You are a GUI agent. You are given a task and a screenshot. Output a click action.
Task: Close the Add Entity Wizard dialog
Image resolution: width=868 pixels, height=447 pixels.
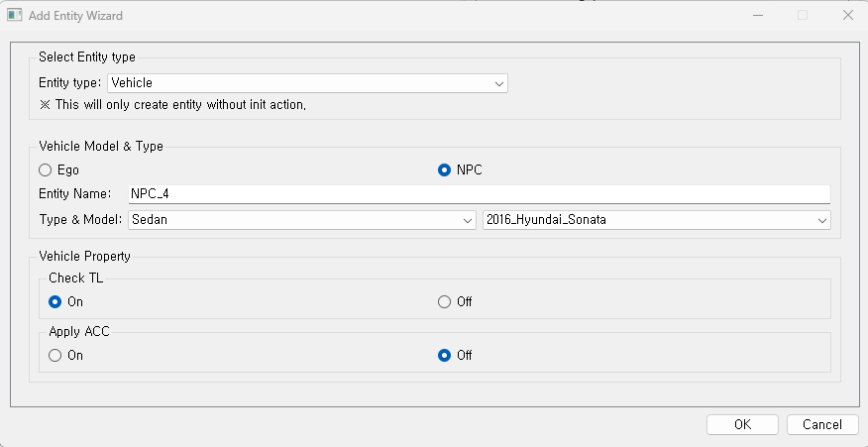click(x=847, y=16)
